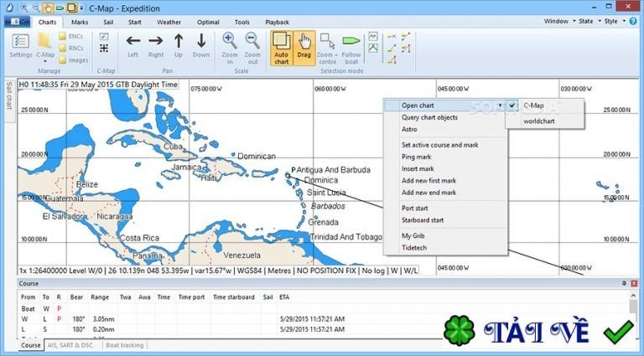The width and height of the screenshot is (644, 356).
Task: Open quick access toolbar customize arrow
Action: click(81, 8)
